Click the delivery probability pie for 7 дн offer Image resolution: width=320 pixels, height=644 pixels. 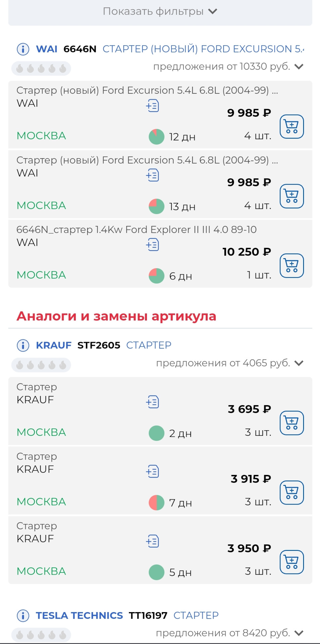tap(156, 502)
